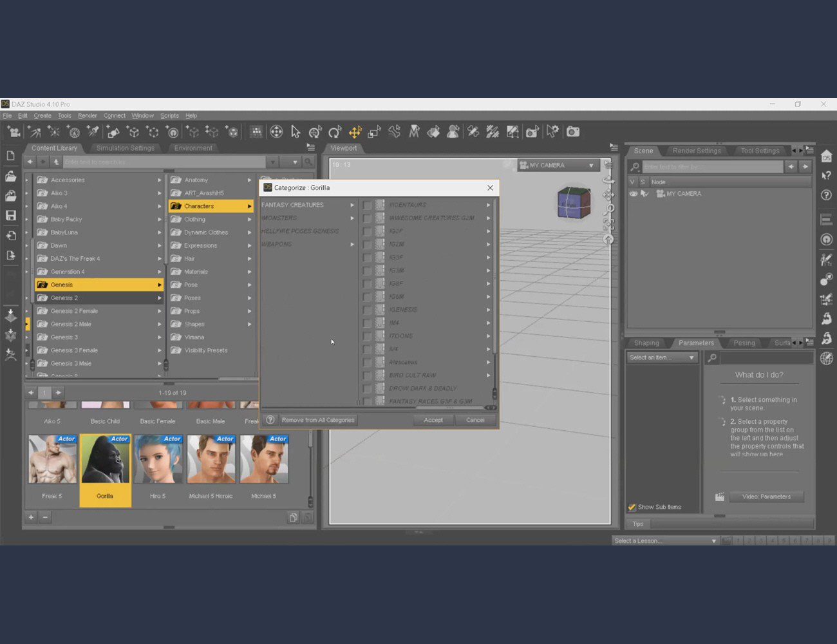Click the minus icon below the thumbnails

[45, 517]
